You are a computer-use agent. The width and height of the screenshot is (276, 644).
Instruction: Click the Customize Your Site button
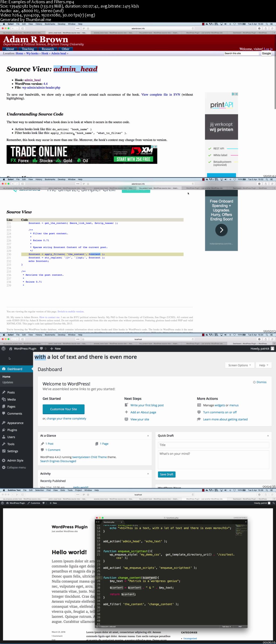tap(63, 409)
